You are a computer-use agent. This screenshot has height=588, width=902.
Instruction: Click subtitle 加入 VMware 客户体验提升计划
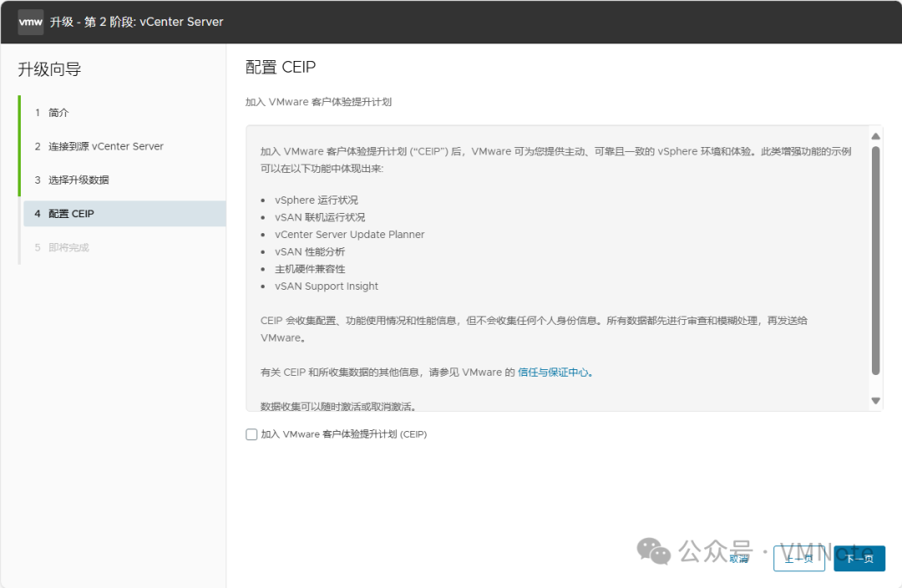[x=319, y=102]
